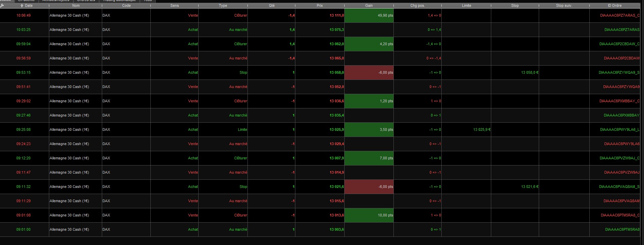Open the Trading automatique tab

(119, 1)
